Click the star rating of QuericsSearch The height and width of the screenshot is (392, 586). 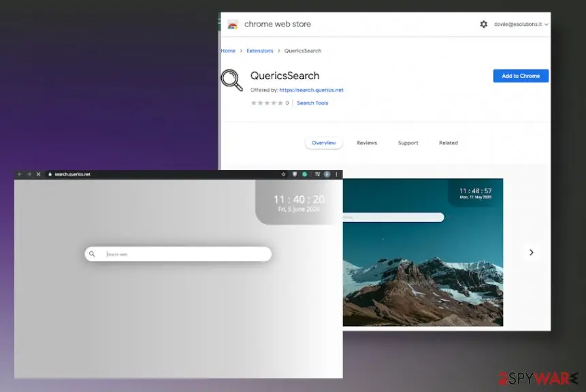click(267, 103)
